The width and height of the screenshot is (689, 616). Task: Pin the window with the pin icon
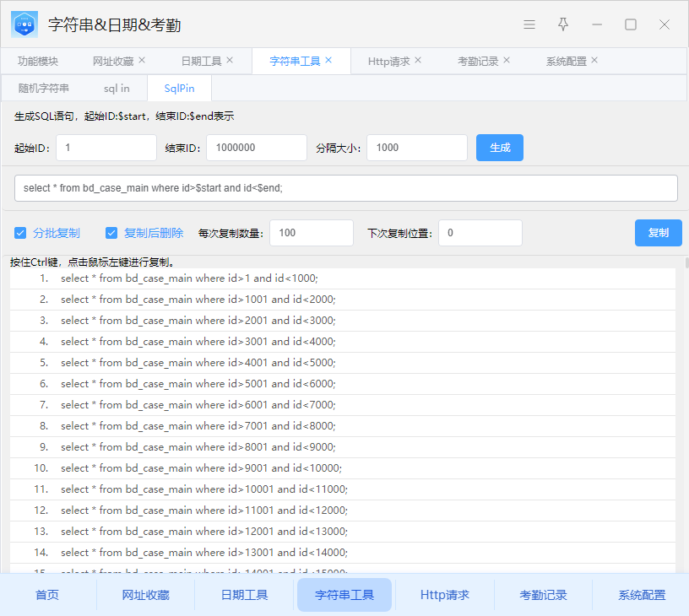coord(563,24)
